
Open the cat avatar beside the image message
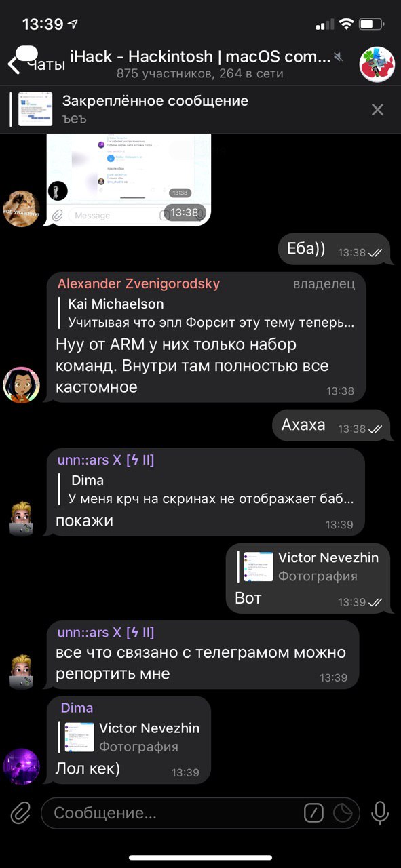[21, 209]
